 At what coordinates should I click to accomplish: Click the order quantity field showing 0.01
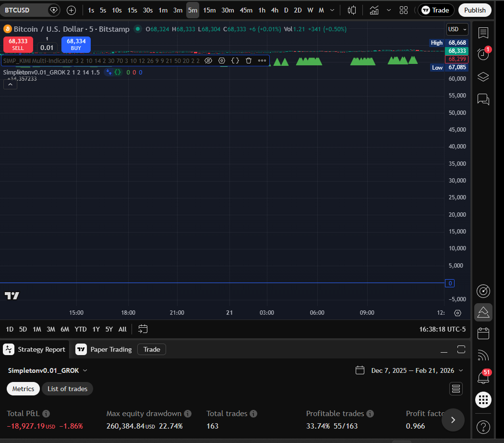(47, 48)
